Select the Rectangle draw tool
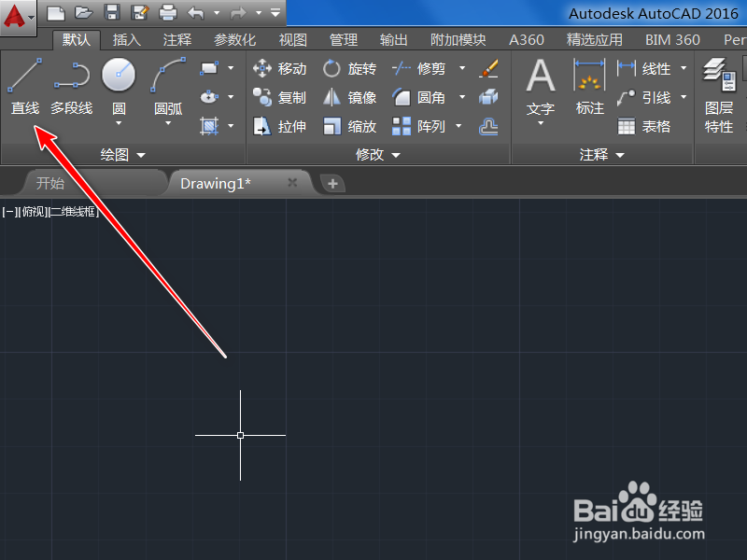 (x=209, y=68)
